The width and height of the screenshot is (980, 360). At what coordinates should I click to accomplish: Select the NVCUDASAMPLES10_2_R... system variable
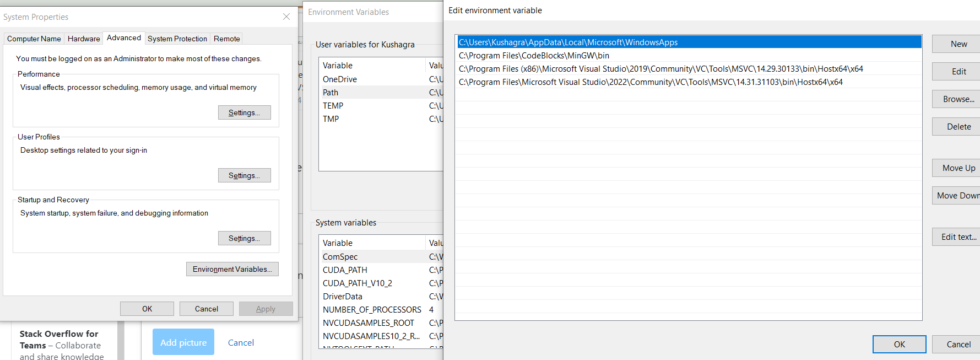click(381, 336)
